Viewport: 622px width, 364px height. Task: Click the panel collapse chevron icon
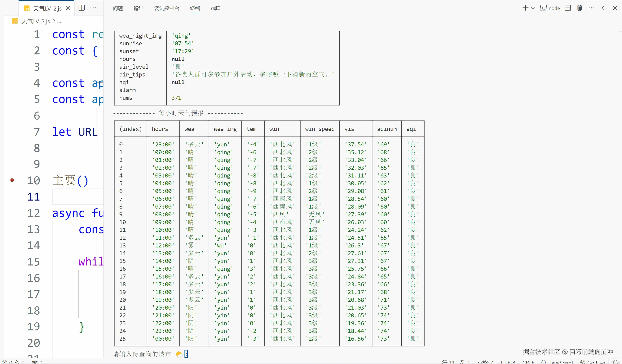click(603, 8)
